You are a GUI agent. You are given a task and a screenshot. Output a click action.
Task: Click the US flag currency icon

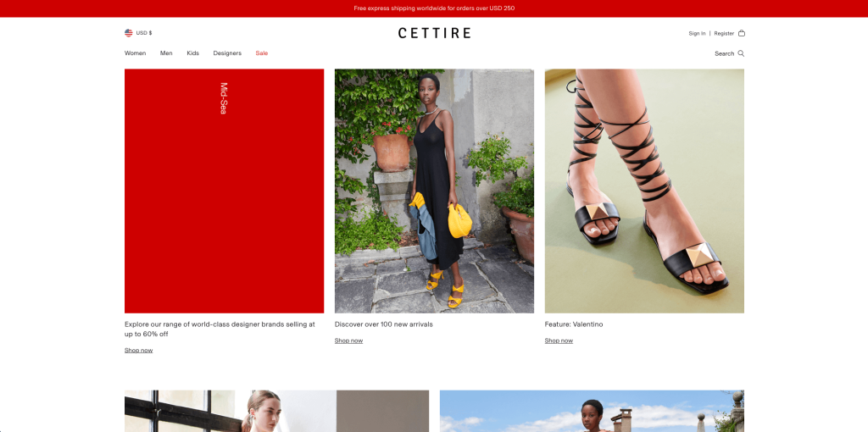coord(129,33)
